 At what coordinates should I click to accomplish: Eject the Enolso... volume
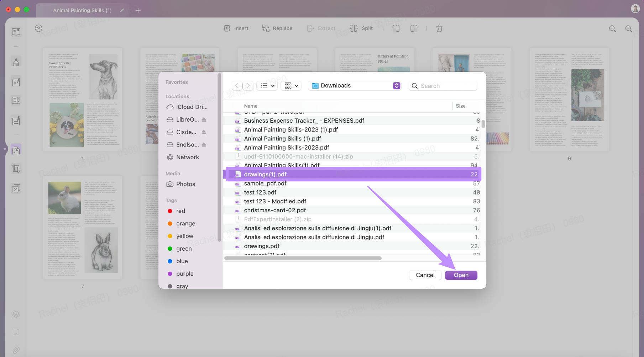pyautogui.click(x=204, y=144)
